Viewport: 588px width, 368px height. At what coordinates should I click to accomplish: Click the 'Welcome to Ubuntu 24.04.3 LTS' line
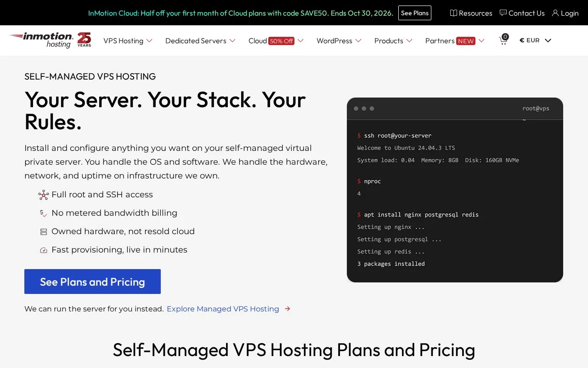coord(406,148)
